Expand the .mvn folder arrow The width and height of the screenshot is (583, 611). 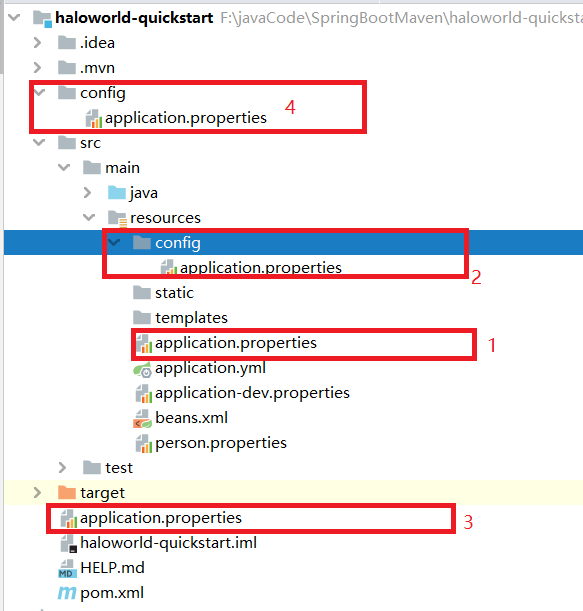point(37,67)
